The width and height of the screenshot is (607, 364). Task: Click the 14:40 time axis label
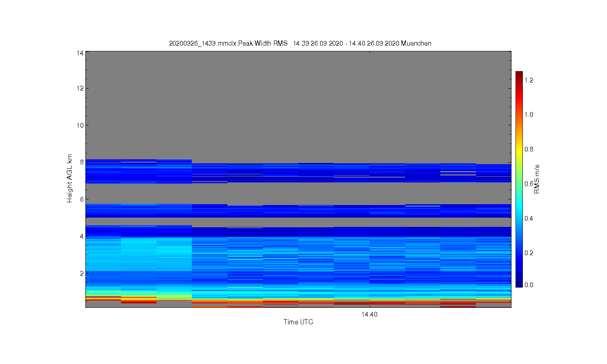point(369,314)
